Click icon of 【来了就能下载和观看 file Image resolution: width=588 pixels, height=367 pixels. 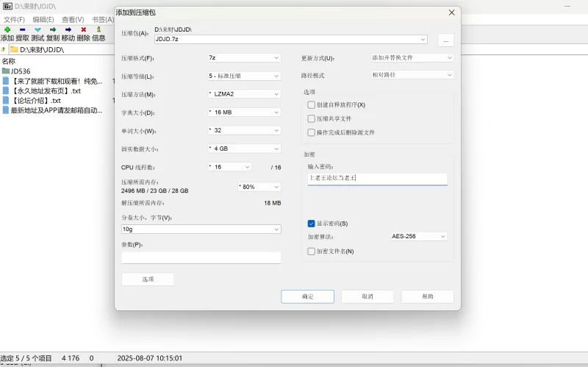[6, 81]
